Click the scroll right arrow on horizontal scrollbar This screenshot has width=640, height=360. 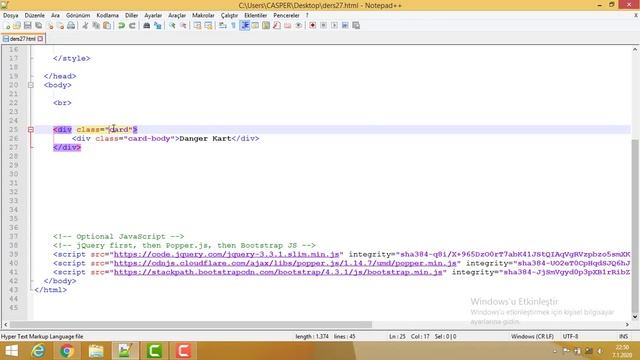pyautogui.click(x=627, y=324)
